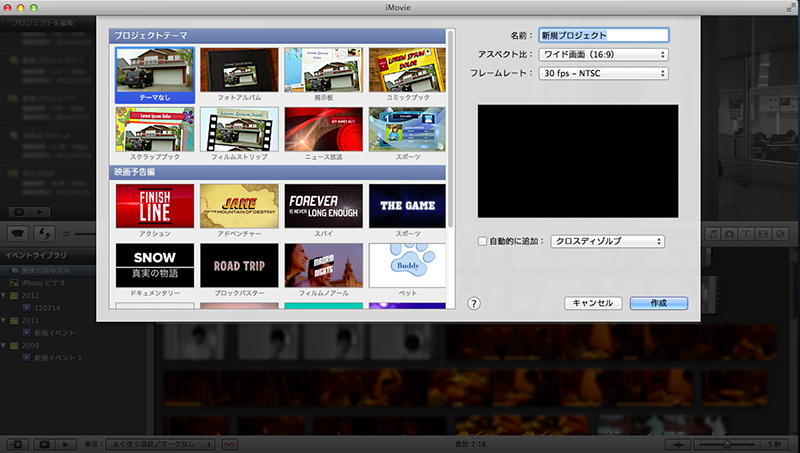This screenshot has height=453, width=800.
Task: Select 最後の読み込み in event library
Action: [x=48, y=270]
